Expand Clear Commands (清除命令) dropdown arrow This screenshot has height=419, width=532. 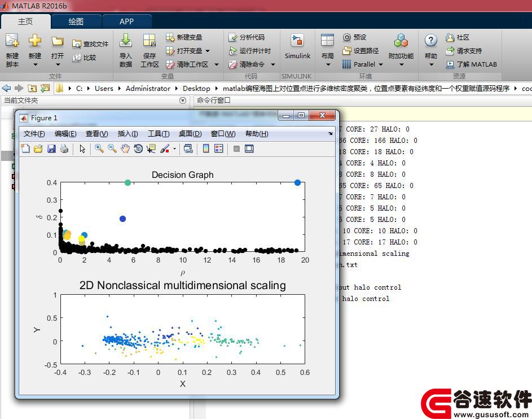[273, 64]
